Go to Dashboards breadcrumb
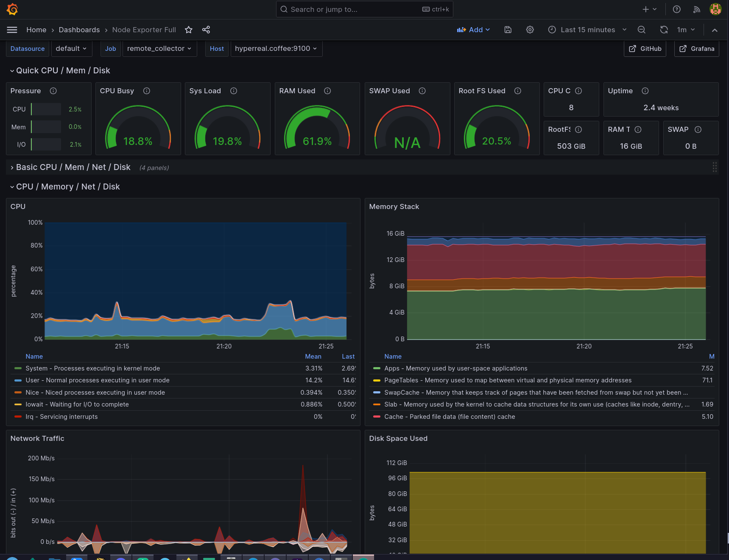This screenshot has width=729, height=560. (x=79, y=30)
